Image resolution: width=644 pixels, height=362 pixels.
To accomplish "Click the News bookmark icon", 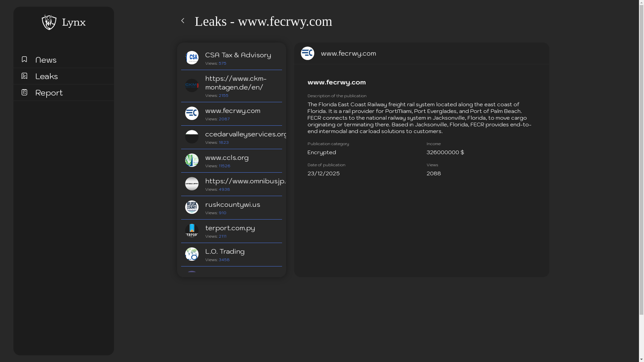I will coord(24,59).
